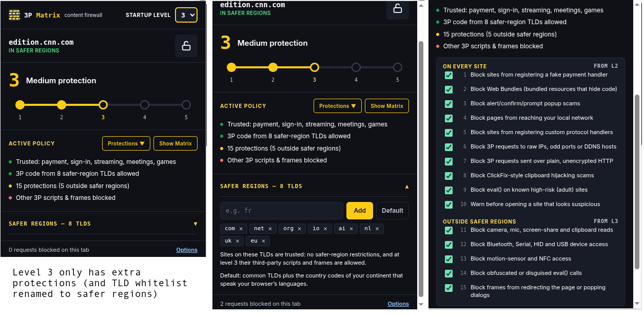The width and height of the screenshot is (644, 315).
Task: Toggle 'Block ClickFix-style clipboard hijacking scams'
Action: (x=448, y=176)
